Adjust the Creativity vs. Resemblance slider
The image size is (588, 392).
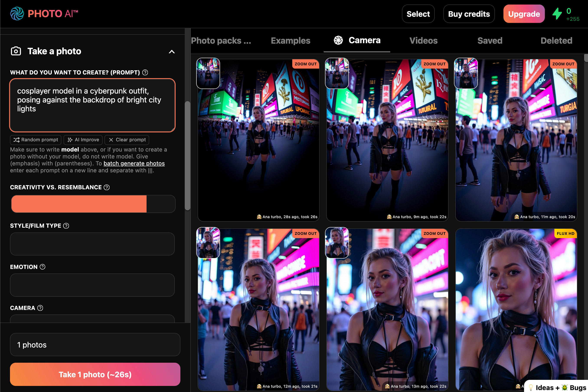tap(93, 204)
